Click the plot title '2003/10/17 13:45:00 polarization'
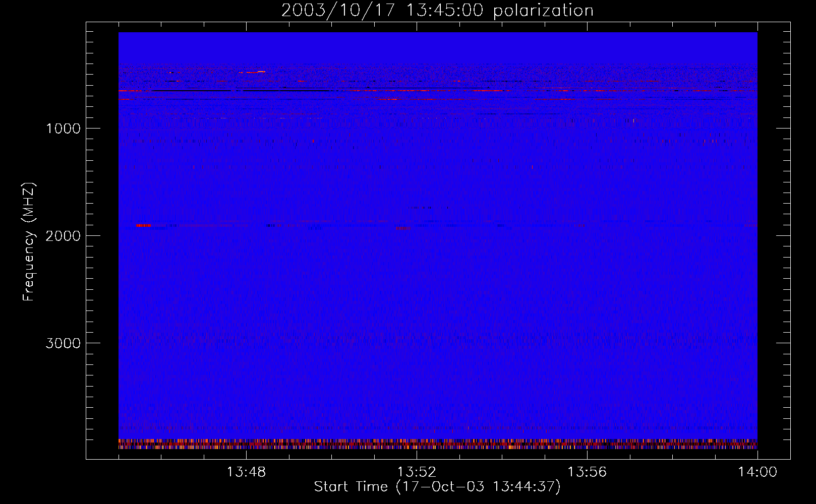Screen dimensions: 816x504 (437, 11)
